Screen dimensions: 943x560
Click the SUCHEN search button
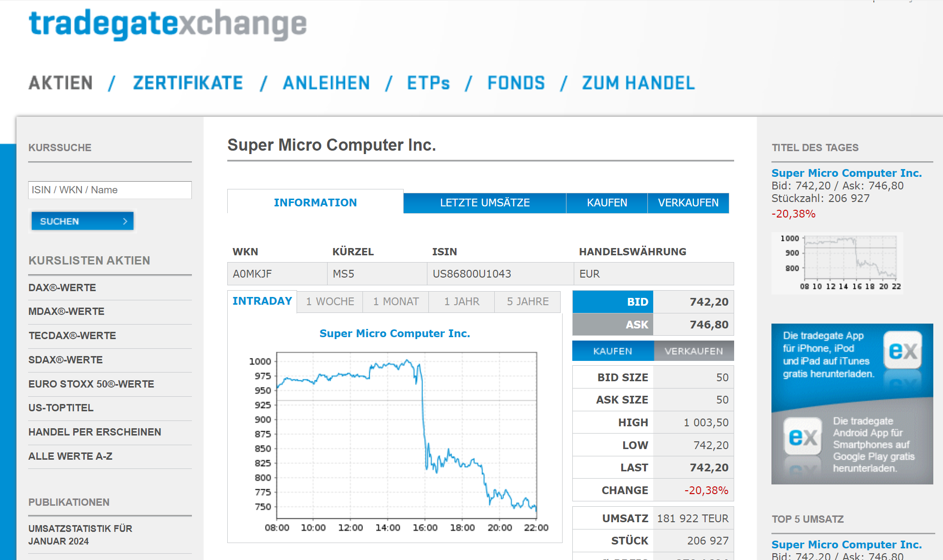(82, 221)
